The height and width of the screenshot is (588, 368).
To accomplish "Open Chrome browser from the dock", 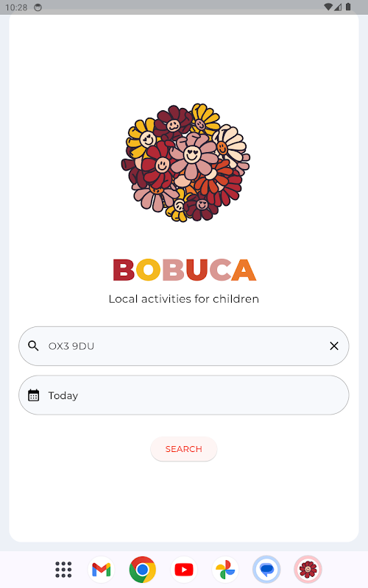I will point(142,570).
